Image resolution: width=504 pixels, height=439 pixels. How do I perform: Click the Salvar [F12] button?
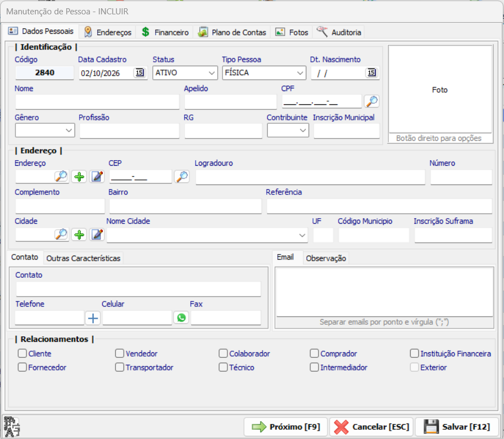tap(457, 427)
